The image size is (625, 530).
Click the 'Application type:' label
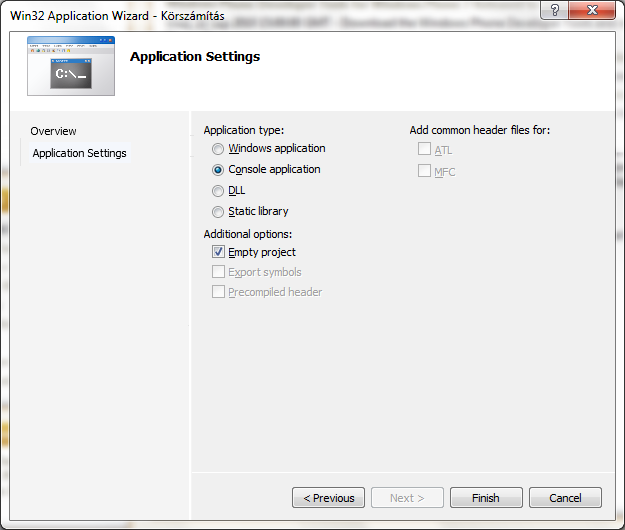tap(244, 130)
